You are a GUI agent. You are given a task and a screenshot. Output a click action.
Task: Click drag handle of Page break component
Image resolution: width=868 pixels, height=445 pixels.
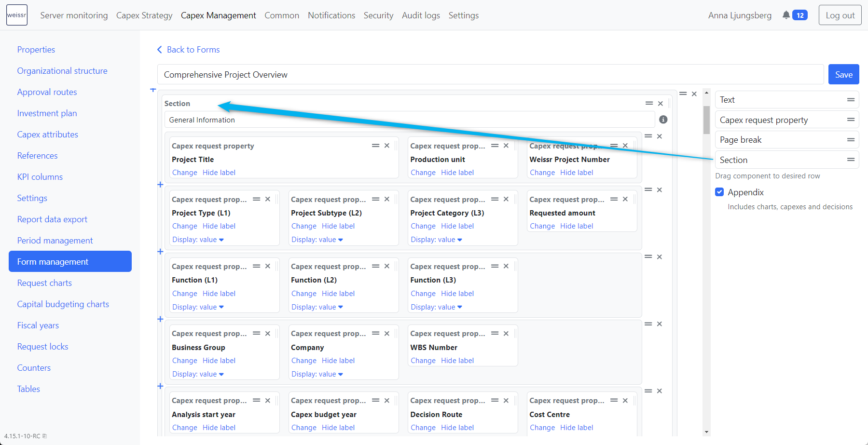(851, 140)
